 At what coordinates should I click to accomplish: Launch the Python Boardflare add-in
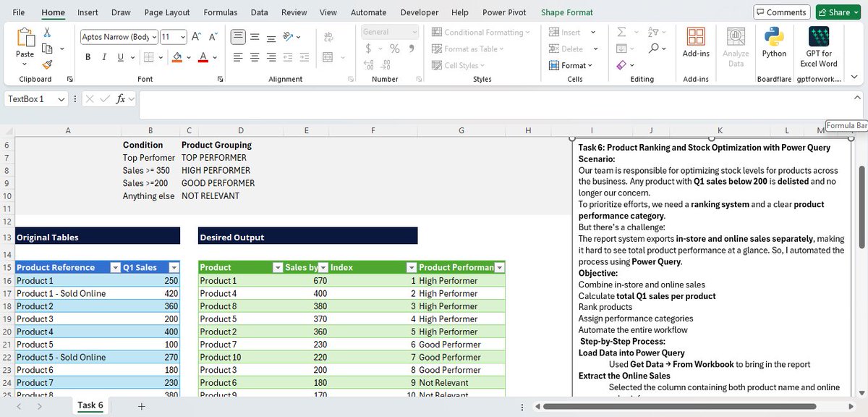774,42
